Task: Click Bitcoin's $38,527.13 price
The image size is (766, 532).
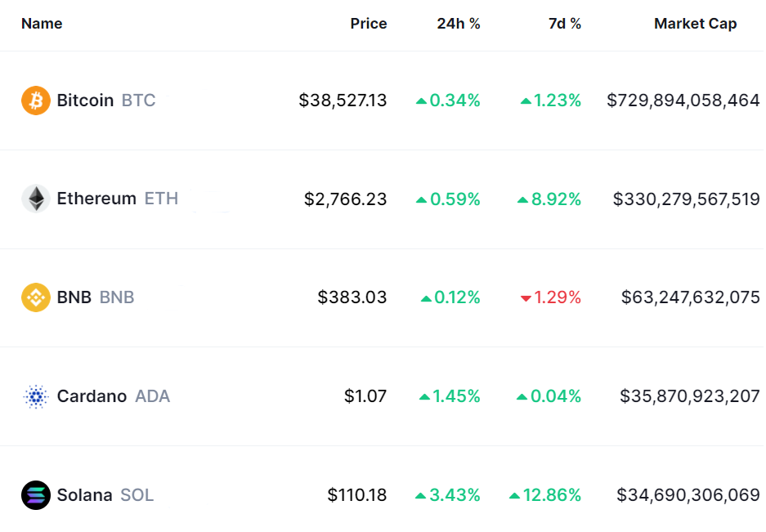Action: pos(343,101)
